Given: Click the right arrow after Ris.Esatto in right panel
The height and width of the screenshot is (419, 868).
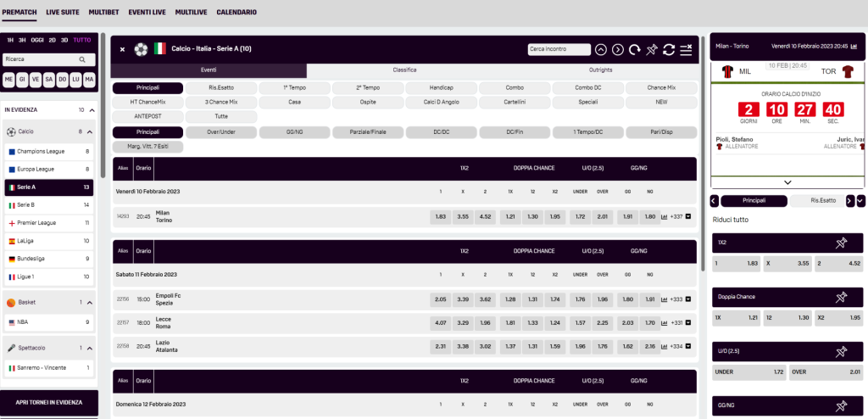Looking at the screenshot, I should tap(850, 201).
